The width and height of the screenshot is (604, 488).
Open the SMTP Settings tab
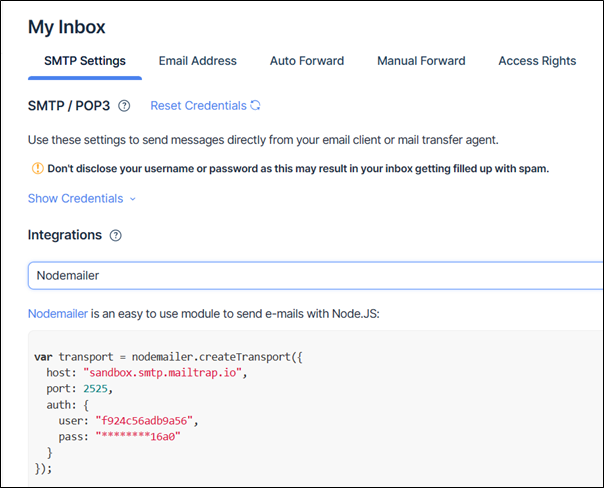[x=85, y=61]
